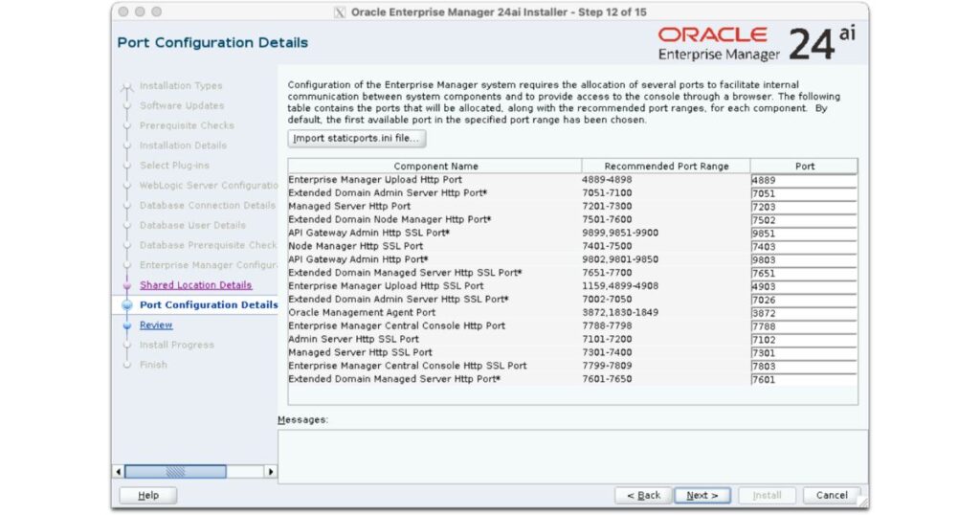
Task: Go Back to previous step
Action: coord(643,495)
